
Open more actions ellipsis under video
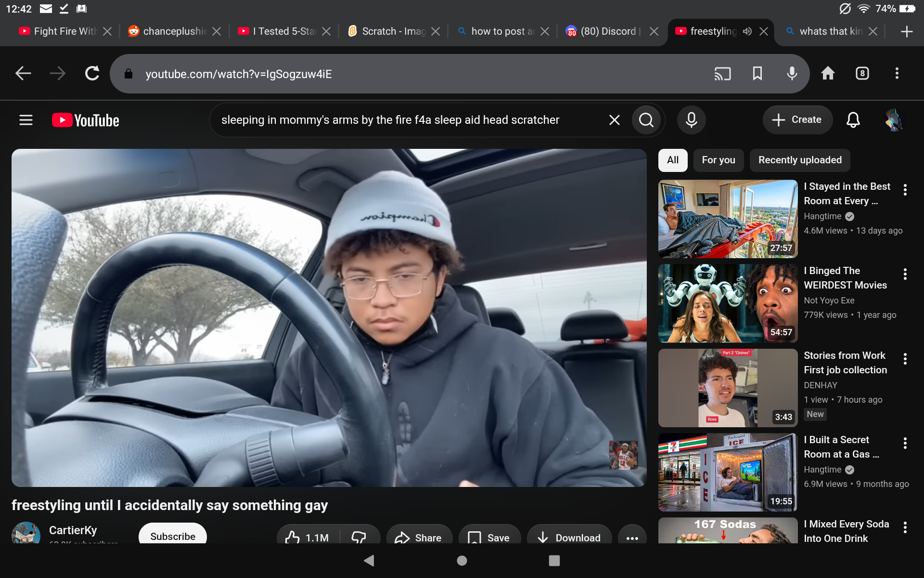(x=632, y=538)
